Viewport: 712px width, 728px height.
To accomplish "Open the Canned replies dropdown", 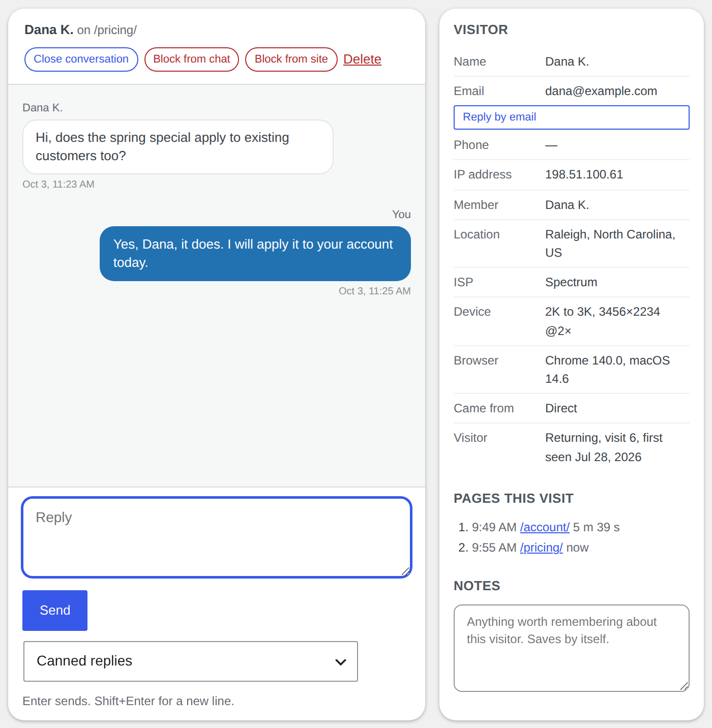I will coord(191,661).
